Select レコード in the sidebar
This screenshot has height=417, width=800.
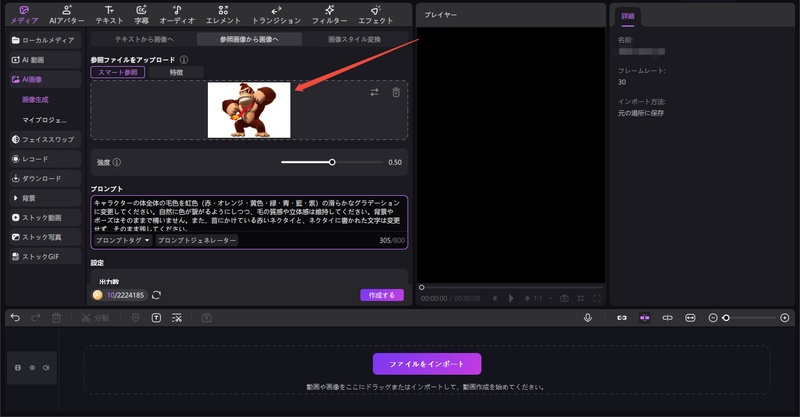coord(45,159)
